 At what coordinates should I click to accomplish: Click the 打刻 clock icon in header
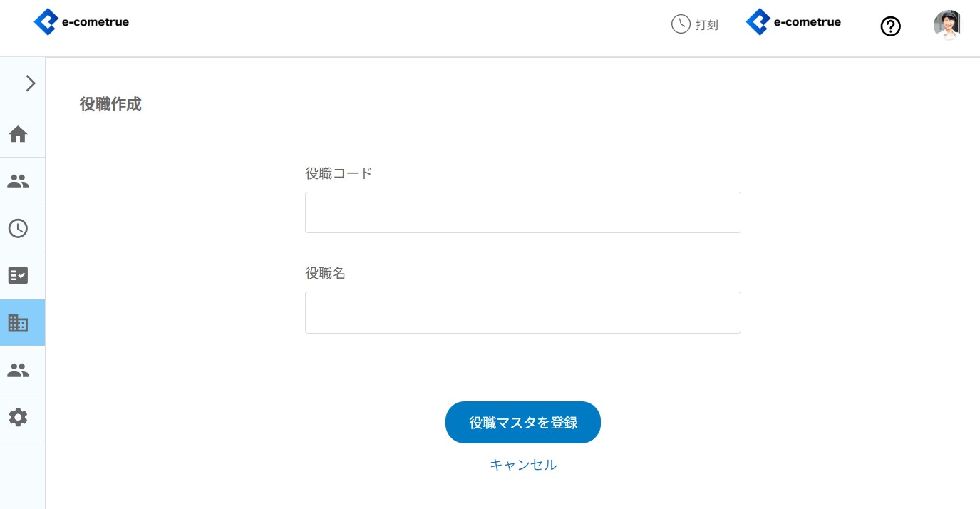pos(681,24)
